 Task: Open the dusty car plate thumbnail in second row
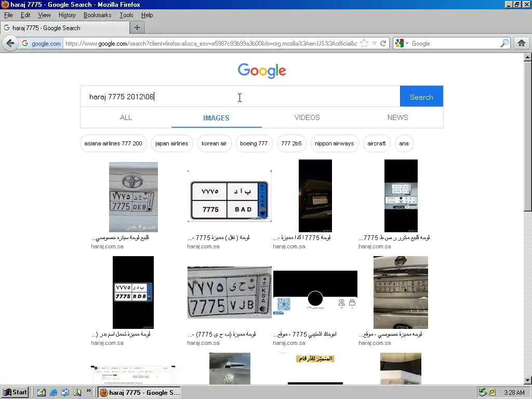(x=401, y=292)
